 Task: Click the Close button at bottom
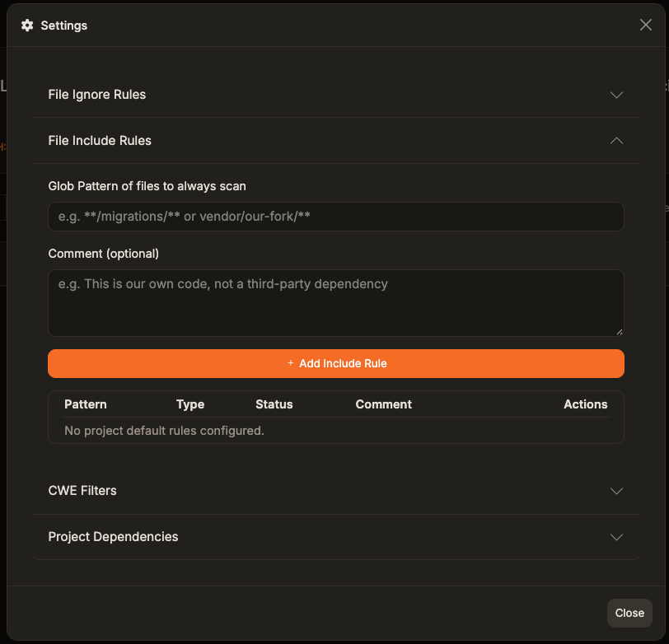pyautogui.click(x=629, y=614)
